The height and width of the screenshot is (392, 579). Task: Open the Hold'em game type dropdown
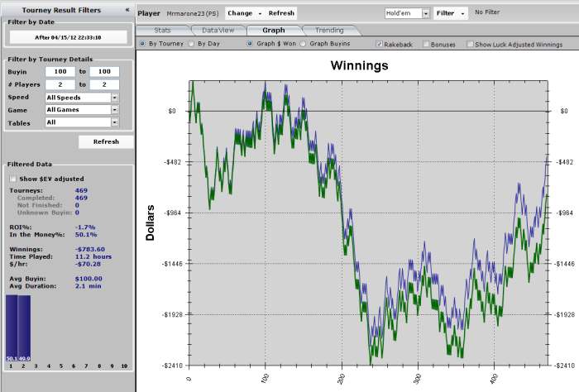click(407, 13)
